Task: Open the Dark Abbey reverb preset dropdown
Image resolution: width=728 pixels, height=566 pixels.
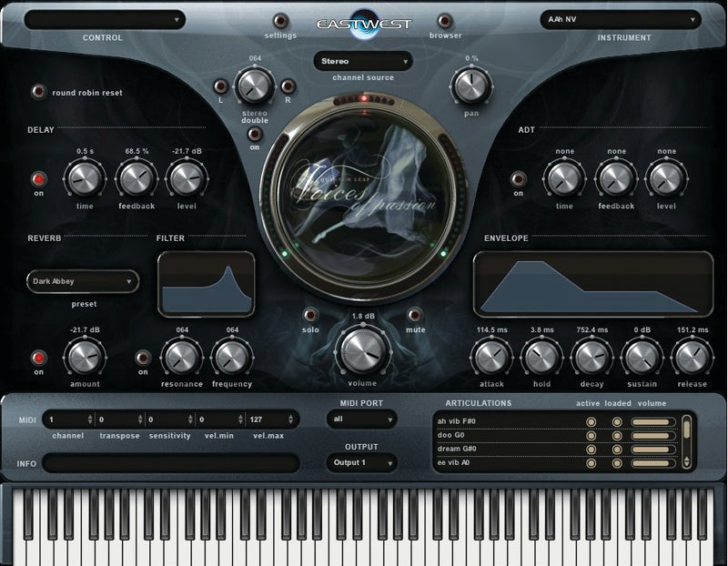Action: (82, 282)
